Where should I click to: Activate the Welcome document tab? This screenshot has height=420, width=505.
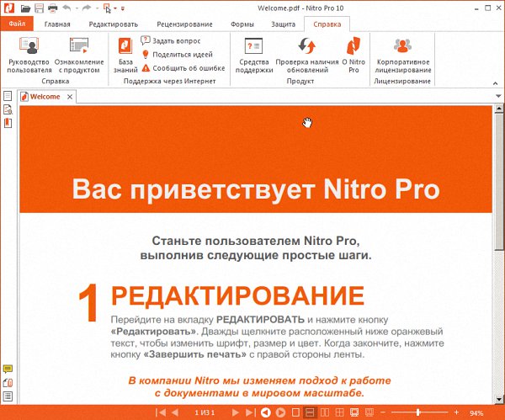point(45,97)
